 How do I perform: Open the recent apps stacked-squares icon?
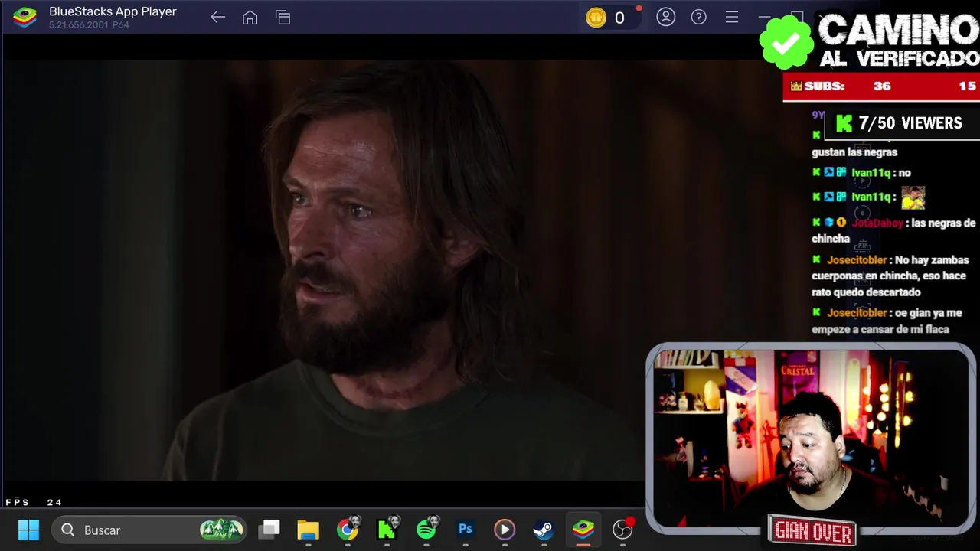(x=283, y=18)
